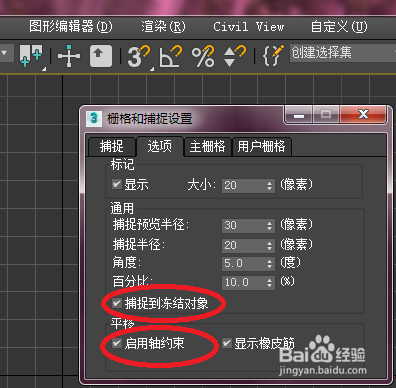396x388 pixels.
Task: Click the 捕捉预览半径 spinner arrows
Action: coord(270,226)
